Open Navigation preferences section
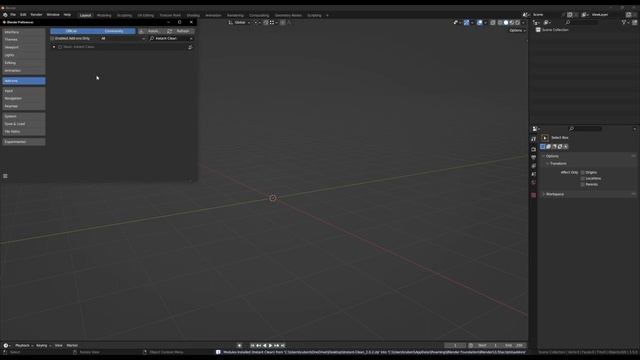The image size is (640, 360). (24, 98)
